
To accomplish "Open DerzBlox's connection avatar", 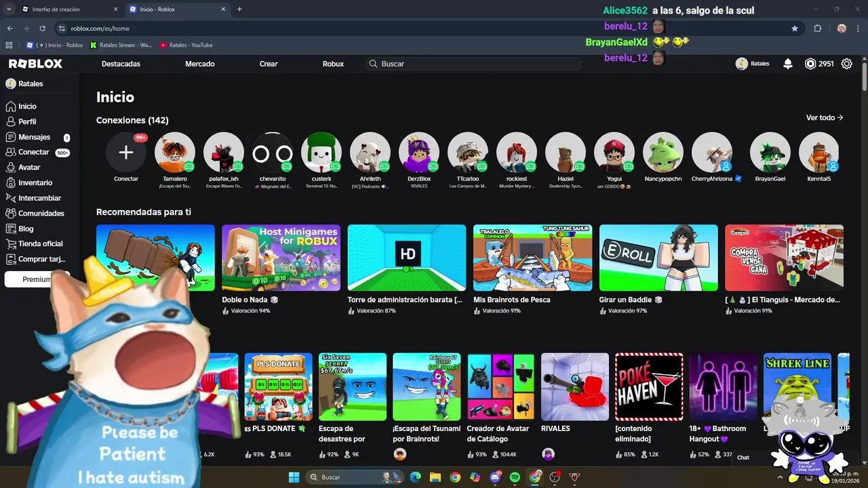I will 419,152.
